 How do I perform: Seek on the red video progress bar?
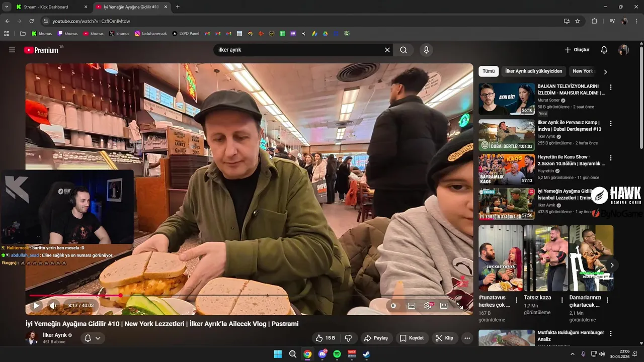(x=249, y=295)
